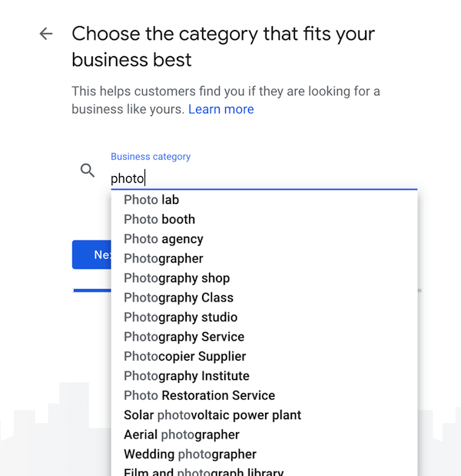The width and height of the screenshot is (461, 476).
Task: Choose Photography Class suggestion
Action: (264, 298)
